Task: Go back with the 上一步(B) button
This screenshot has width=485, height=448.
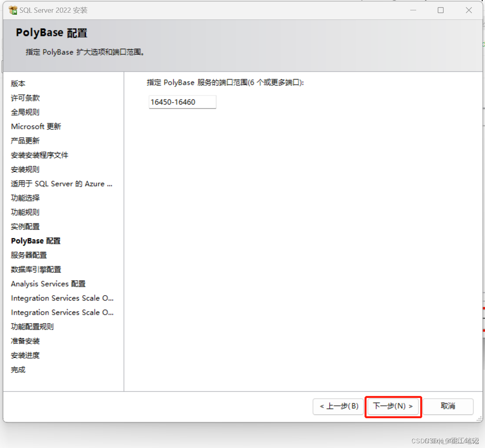Action: pos(338,406)
